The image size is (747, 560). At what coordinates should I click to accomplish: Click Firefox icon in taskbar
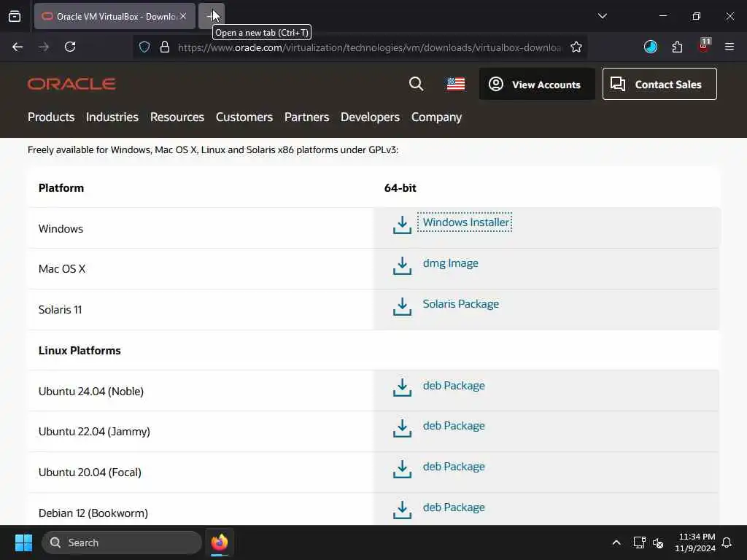point(219,542)
